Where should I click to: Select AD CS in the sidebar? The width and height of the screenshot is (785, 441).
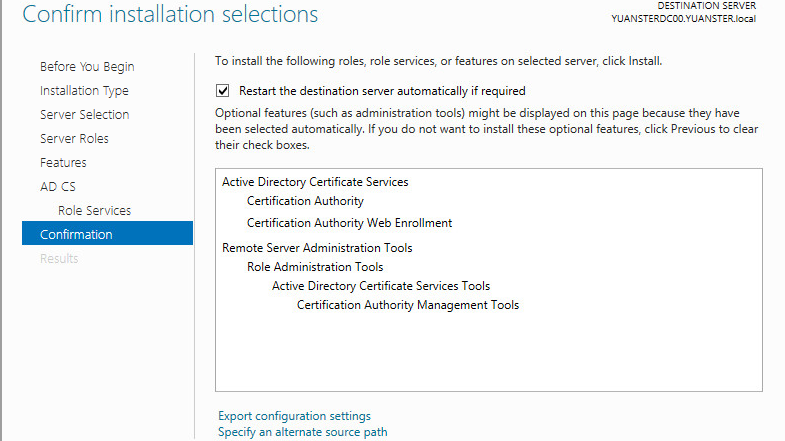(58, 187)
